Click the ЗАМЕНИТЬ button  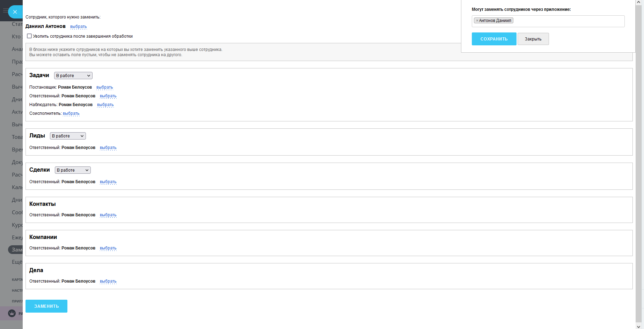pos(46,306)
